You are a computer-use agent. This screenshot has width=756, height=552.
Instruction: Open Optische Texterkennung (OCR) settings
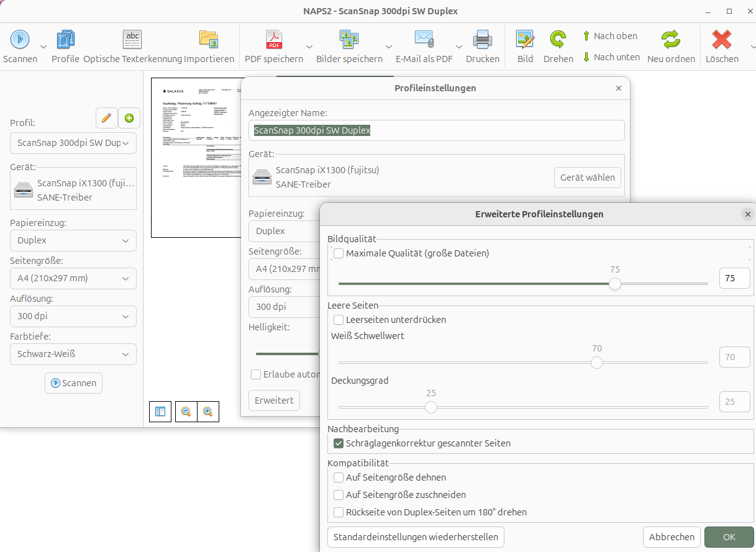coord(132,40)
